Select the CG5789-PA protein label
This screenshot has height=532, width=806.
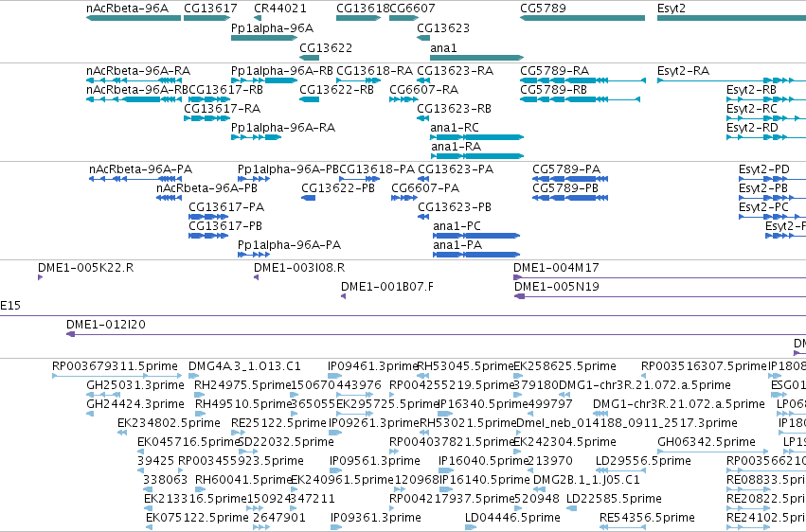[566, 168]
